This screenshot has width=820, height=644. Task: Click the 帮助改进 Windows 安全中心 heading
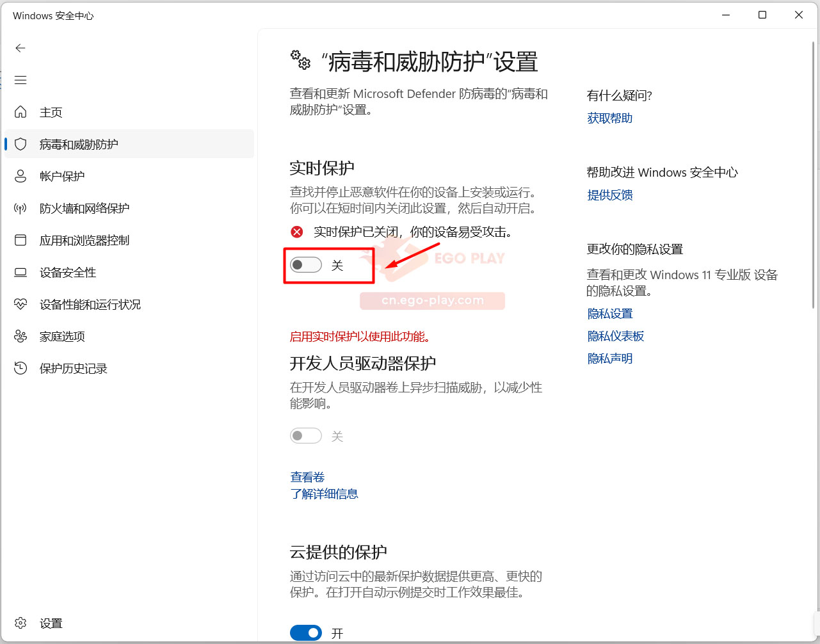click(663, 172)
